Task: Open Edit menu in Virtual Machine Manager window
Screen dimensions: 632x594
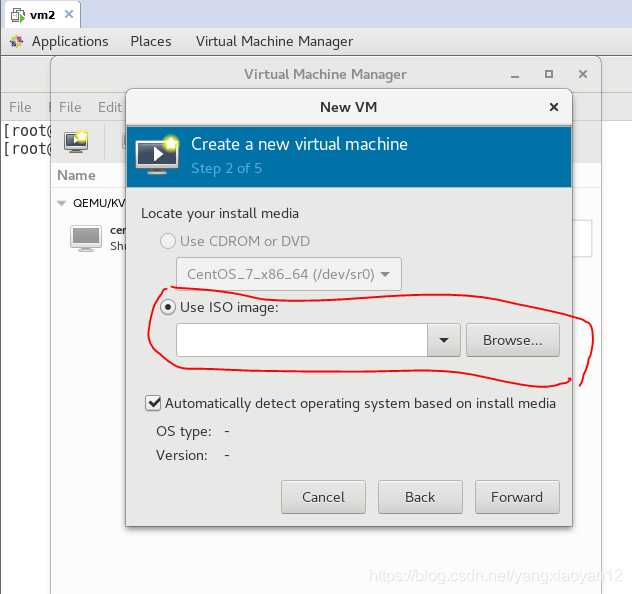Action: point(110,107)
